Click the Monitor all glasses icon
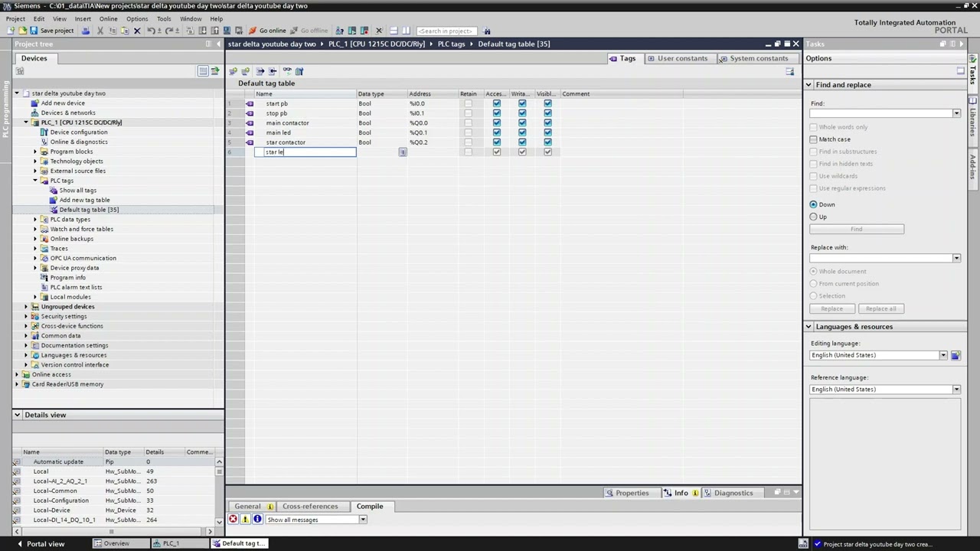This screenshot has width=980, height=551. point(287,71)
